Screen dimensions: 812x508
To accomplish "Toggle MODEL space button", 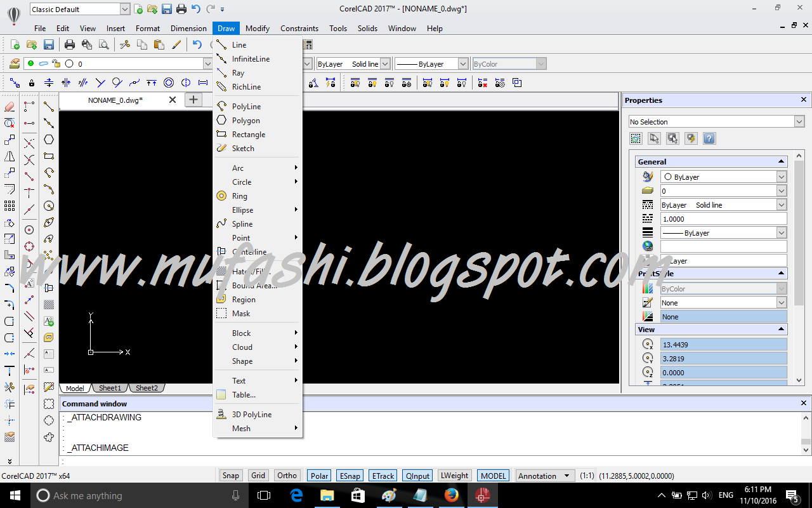I will (x=494, y=476).
